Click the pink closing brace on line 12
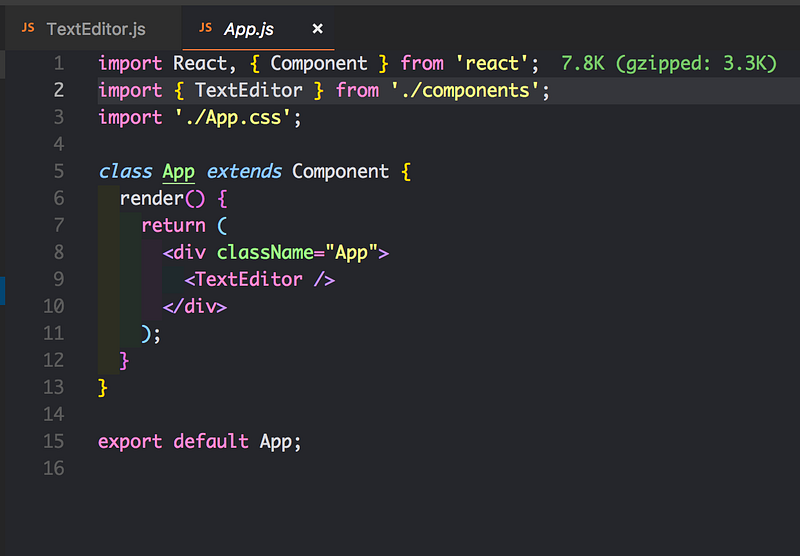The width and height of the screenshot is (800, 556). [124, 361]
